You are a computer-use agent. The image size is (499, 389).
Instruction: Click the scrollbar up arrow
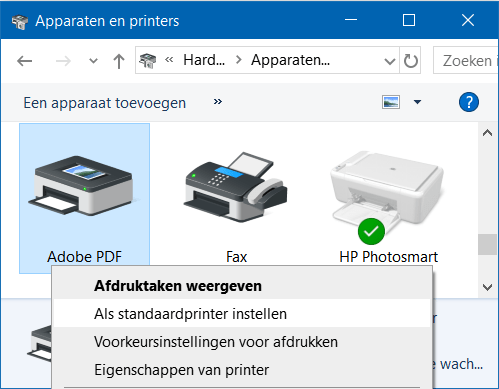coord(487,133)
